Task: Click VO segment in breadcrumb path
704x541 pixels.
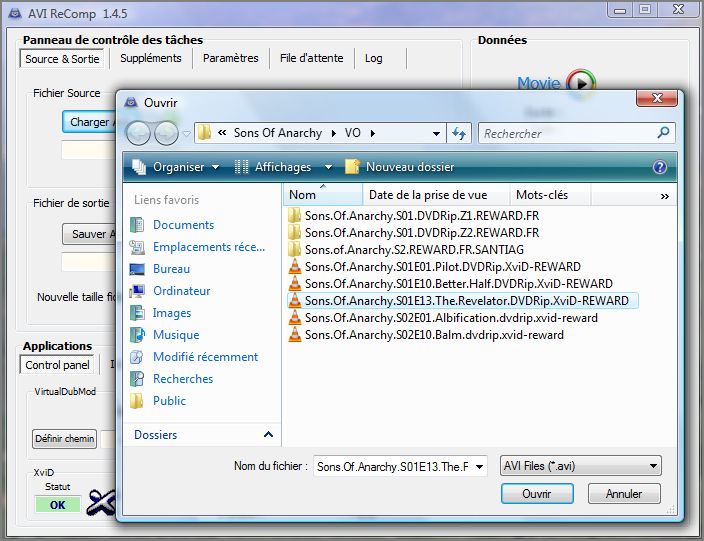Action: coord(352,133)
